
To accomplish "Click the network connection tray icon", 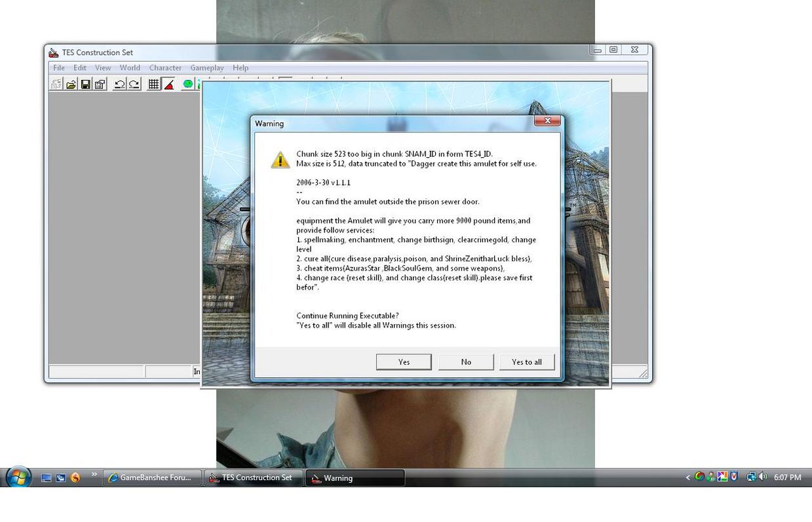I will [x=751, y=477].
